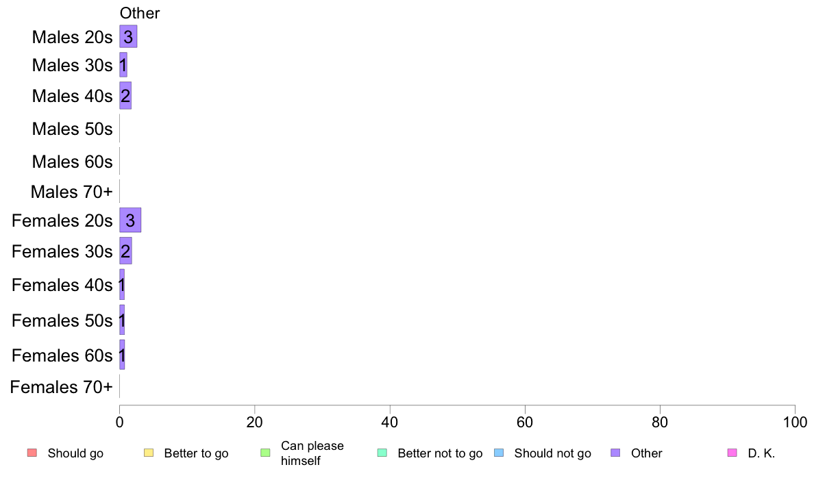This screenshot has height=504, width=814.
Task: Click the Other purple legend swatch
Action: tap(616, 453)
